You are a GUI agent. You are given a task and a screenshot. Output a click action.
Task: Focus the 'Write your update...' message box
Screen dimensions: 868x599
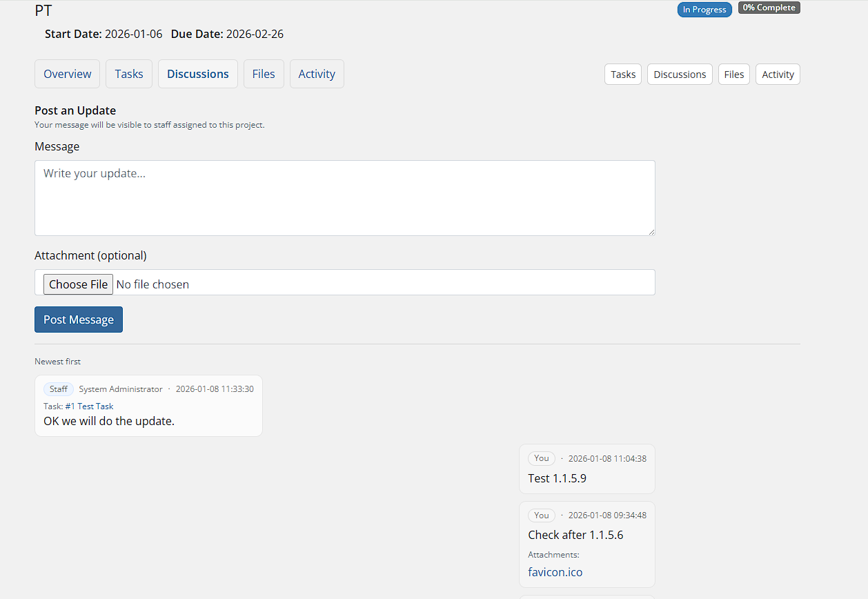[344, 198]
